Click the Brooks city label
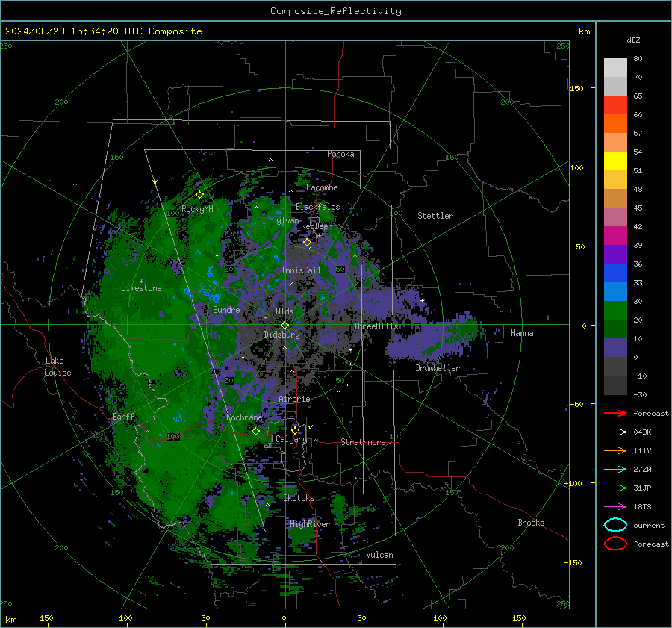This screenshot has height=628, width=672. click(531, 523)
